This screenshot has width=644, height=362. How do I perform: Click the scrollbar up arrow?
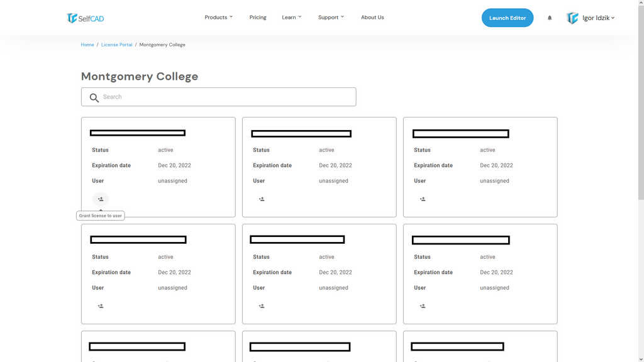[x=641, y=3]
